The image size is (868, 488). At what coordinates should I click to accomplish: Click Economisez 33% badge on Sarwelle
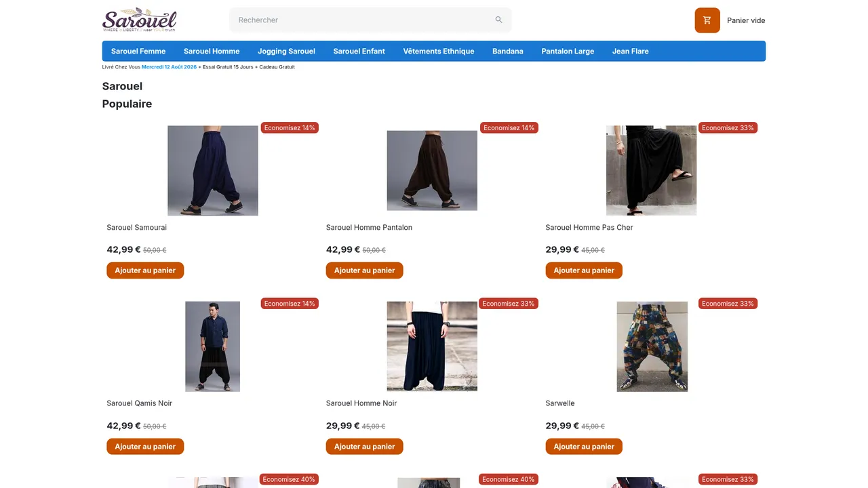click(x=728, y=304)
